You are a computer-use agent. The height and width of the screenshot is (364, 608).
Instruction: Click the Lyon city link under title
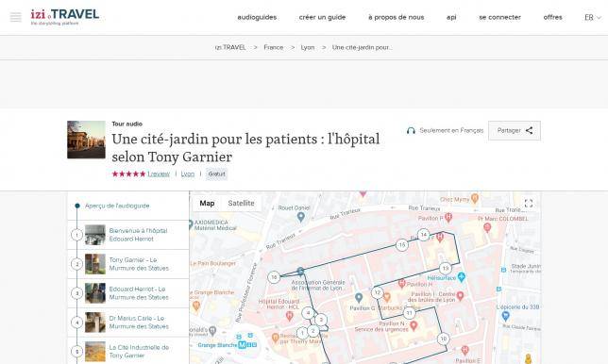point(188,174)
